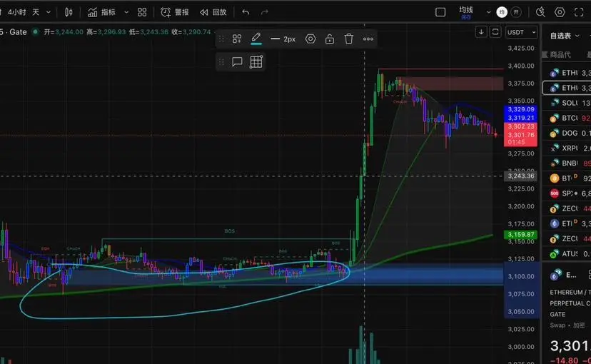This screenshot has height=364, width=591.
Task: Open more options three dots in drawing toolbar
Action: point(368,39)
